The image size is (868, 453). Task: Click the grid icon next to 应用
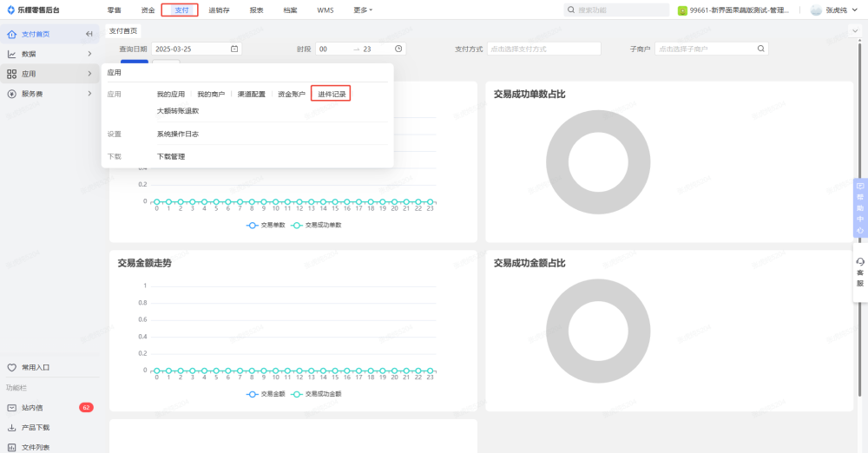click(11, 75)
